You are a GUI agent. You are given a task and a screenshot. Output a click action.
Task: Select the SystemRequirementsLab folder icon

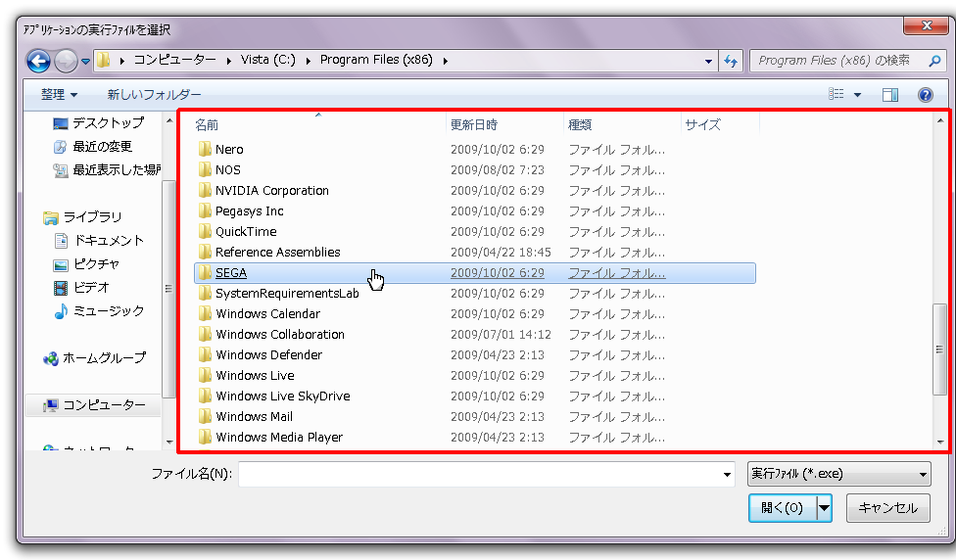(x=205, y=293)
